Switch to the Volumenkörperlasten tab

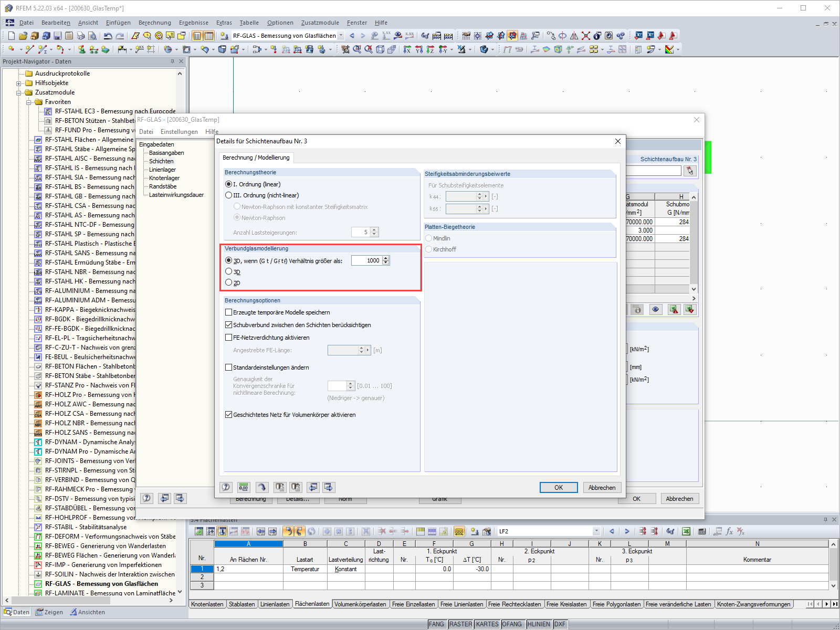(x=360, y=604)
